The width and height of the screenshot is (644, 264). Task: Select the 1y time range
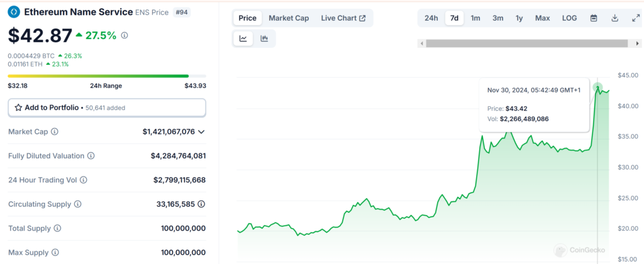pyautogui.click(x=519, y=18)
